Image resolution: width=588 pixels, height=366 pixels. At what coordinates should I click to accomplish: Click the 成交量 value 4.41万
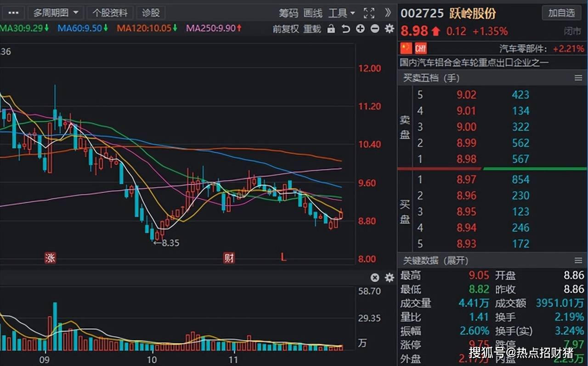tap(474, 303)
